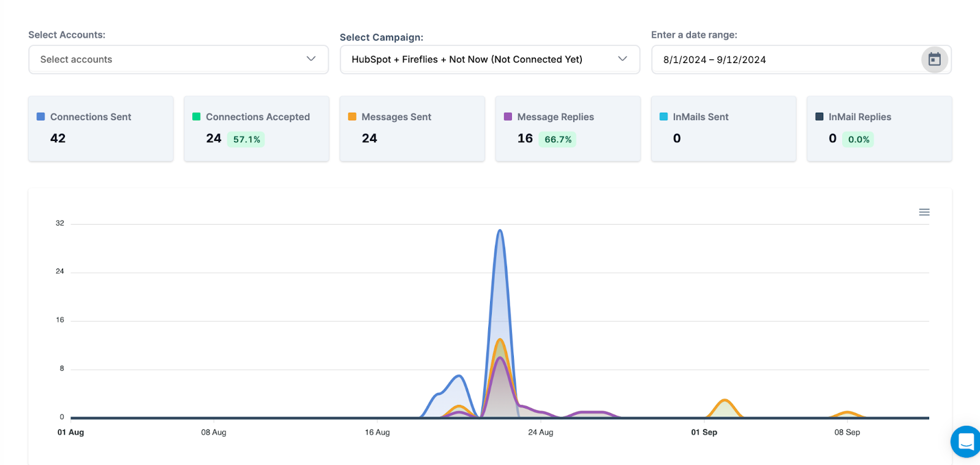Select the InMail Replies card label

[860, 117]
